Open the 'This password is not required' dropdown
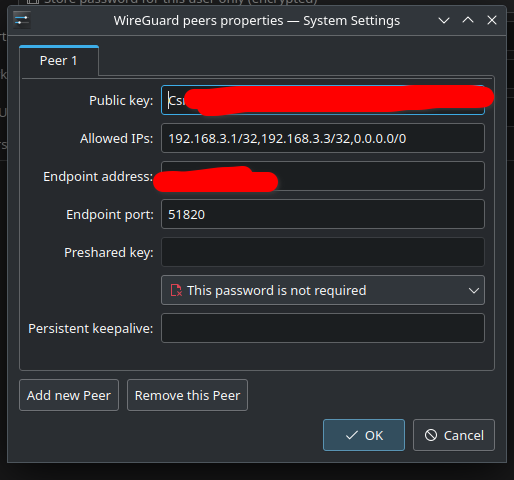This screenshot has height=480, width=514. tap(323, 290)
